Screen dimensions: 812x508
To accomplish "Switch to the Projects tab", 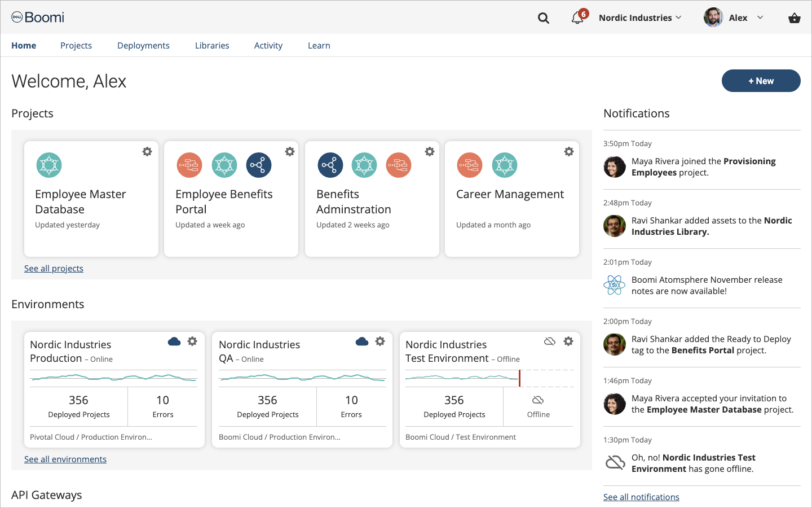I will click(x=76, y=46).
